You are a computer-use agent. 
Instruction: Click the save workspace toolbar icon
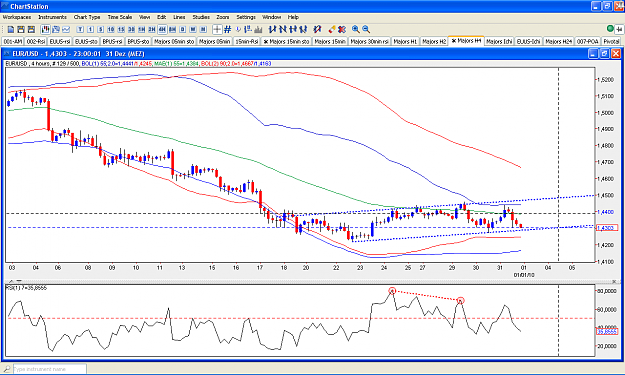21,29
